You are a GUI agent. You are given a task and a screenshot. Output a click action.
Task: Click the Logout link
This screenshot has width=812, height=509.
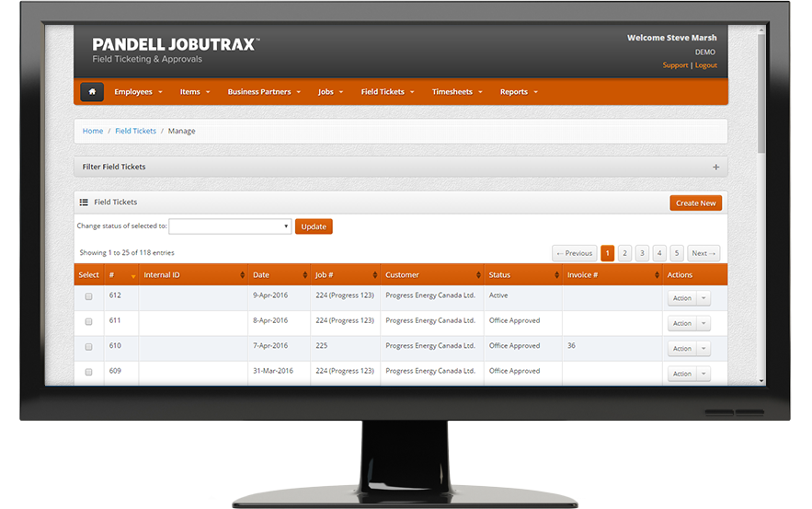pos(706,65)
